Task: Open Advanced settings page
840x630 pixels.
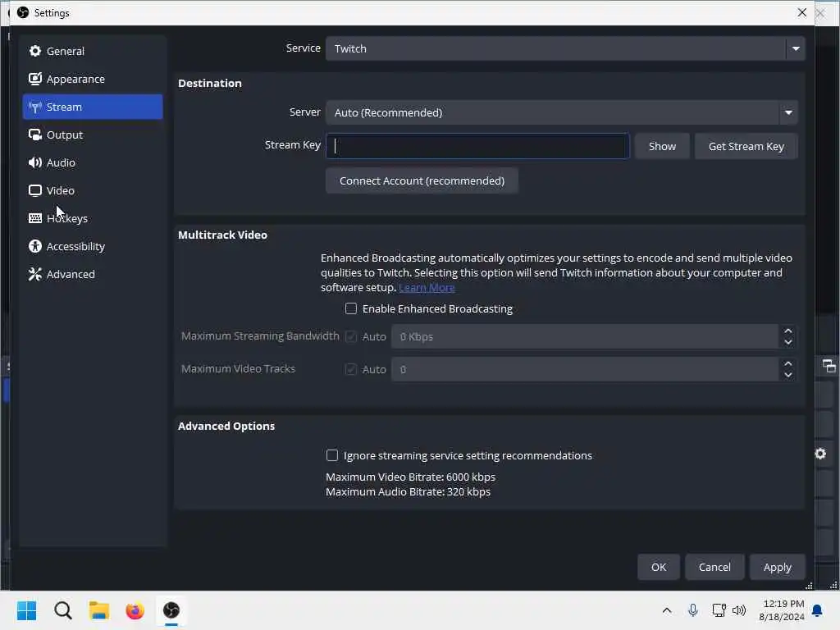Action: coord(93,274)
